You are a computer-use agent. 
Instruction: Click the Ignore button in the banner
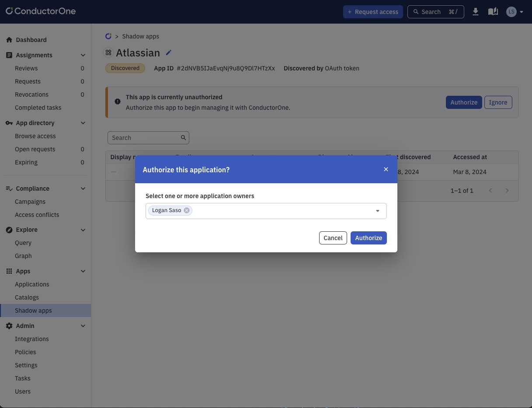(x=498, y=102)
